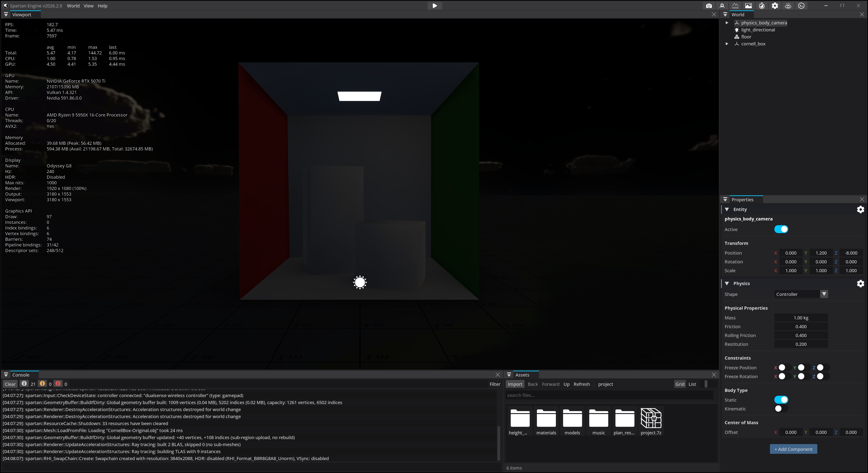The height and width of the screenshot is (473, 868).
Task: Open the profiler stopwatch icon
Action: click(x=761, y=6)
